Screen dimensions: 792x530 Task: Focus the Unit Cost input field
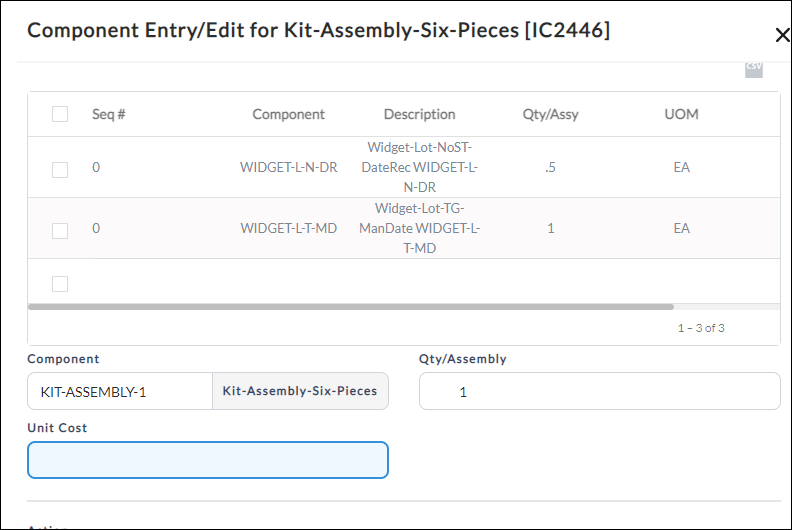[x=208, y=460]
